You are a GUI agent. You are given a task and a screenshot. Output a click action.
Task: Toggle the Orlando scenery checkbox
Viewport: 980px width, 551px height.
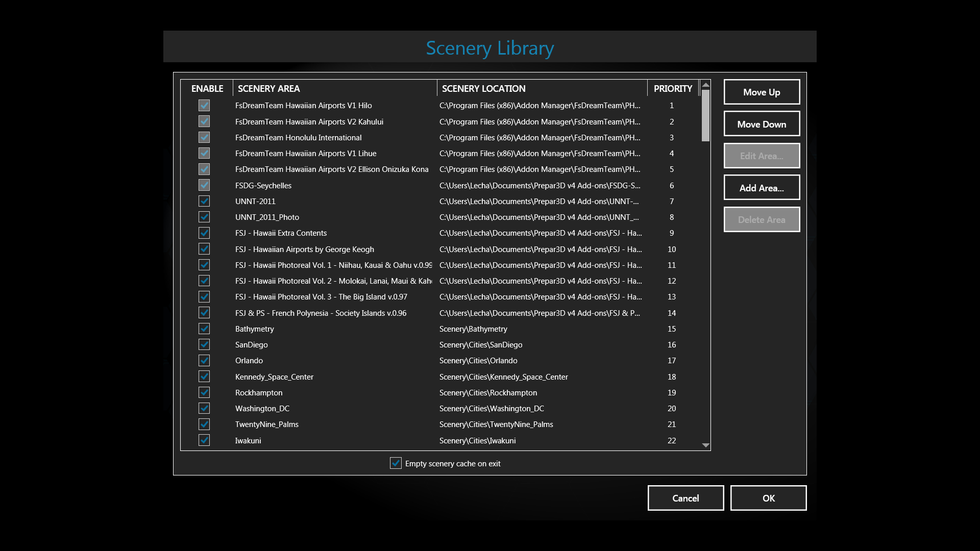pyautogui.click(x=204, y=360)
